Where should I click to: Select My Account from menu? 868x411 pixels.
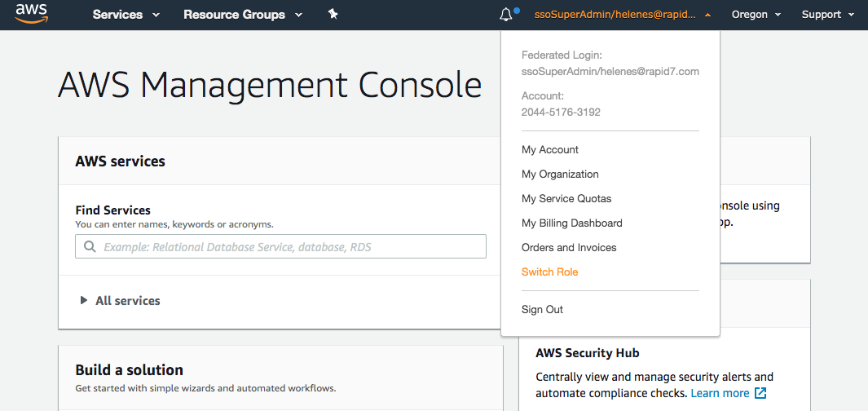(x=550, y=150)
